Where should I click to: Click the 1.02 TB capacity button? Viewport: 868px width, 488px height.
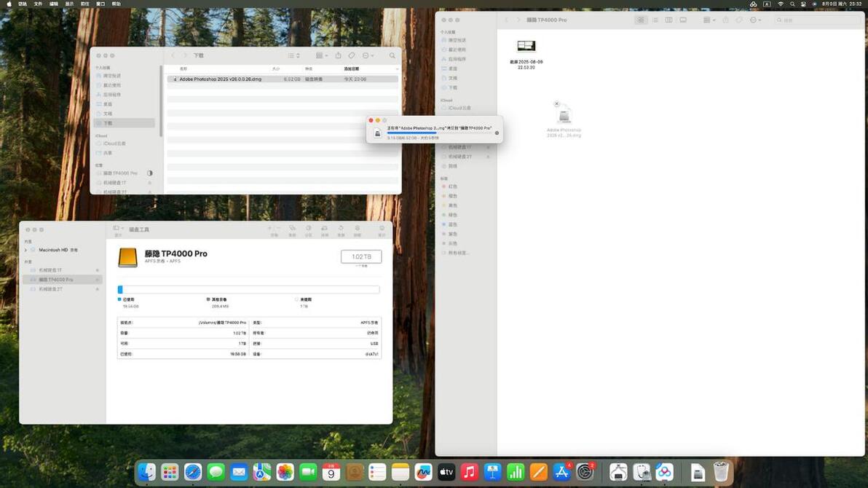pos(361,256)
